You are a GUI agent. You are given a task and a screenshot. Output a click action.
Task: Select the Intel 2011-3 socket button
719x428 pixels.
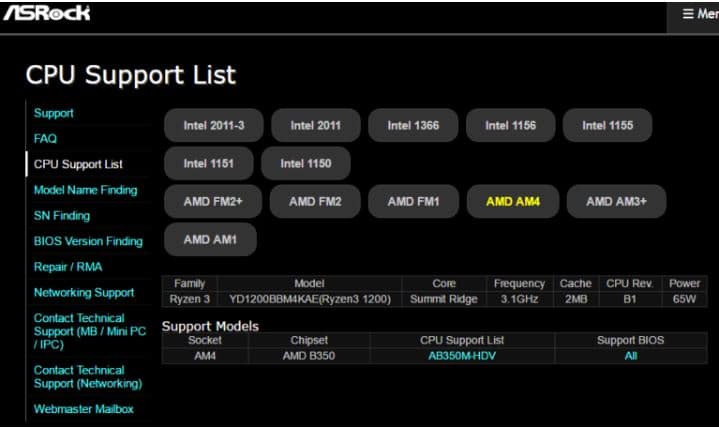pos(214,125)
